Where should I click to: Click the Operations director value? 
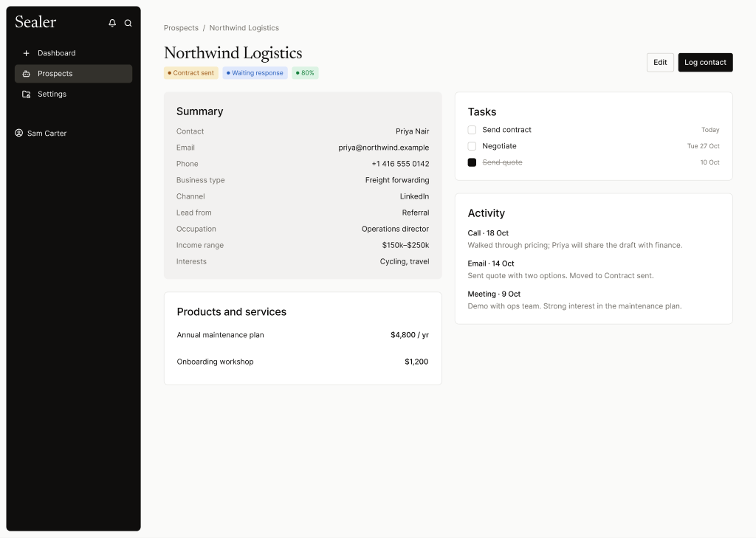396,229
